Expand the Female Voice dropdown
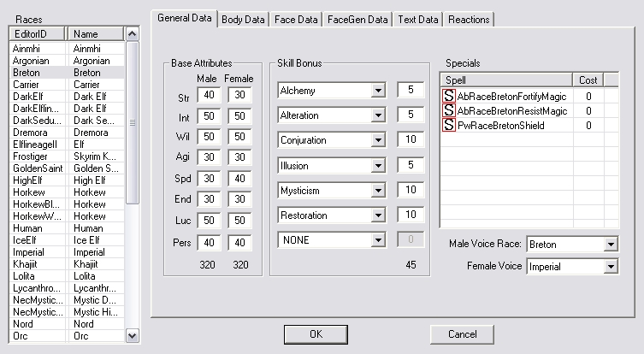 (610, 267)
